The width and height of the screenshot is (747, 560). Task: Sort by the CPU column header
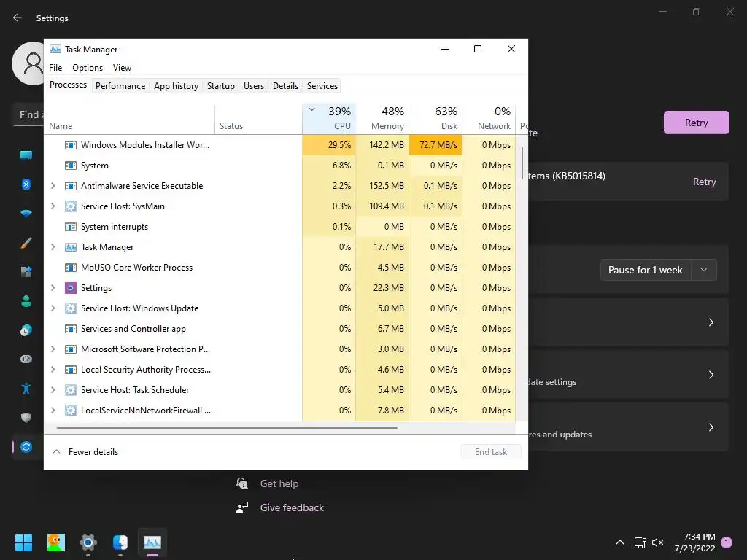coord(329,119)
